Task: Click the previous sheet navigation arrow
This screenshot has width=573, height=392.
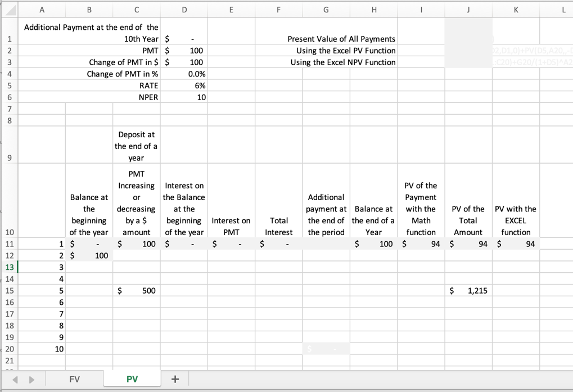Action: [15, 380]
